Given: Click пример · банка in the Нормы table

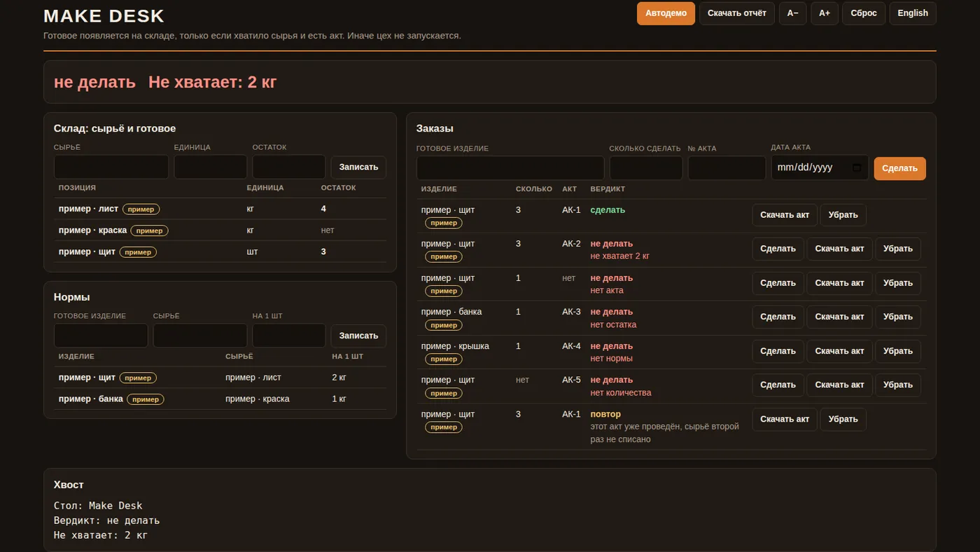Looking at the screenshot, I should [x=91, y=399].
